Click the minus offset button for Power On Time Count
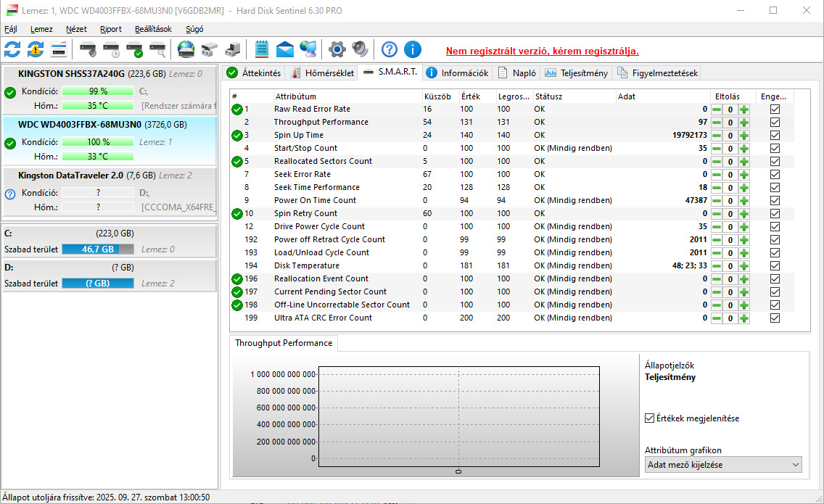824x504 pixels. [716, 201]
